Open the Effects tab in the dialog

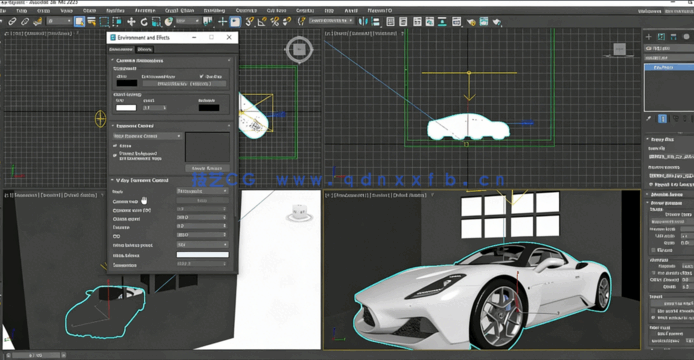(144, 49)
